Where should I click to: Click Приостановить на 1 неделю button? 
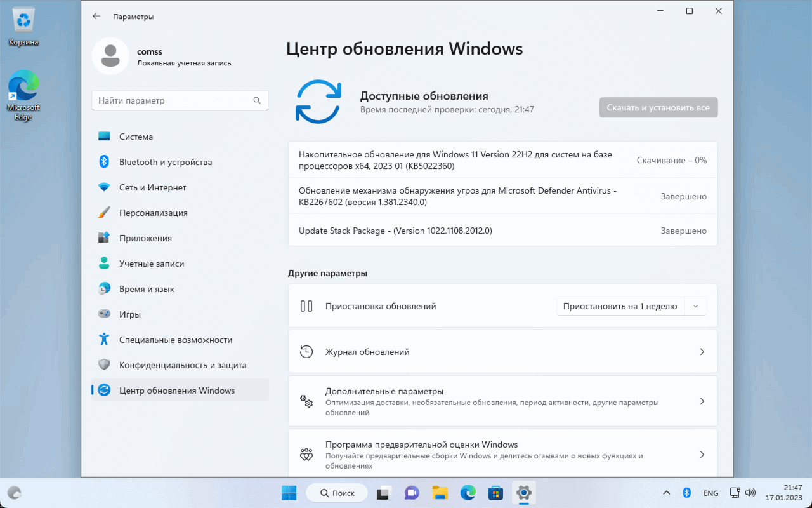point(620,306)
